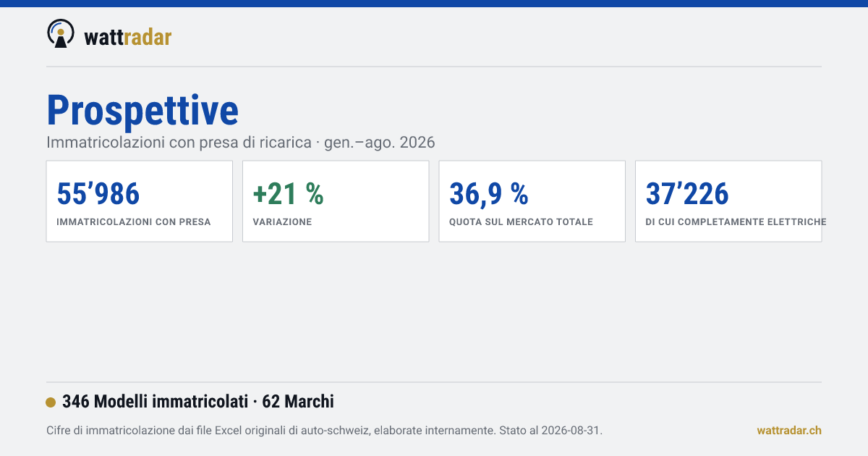Screen dimensions: 868x456
Task: Click '346 Modelli immatricolati · 62 Marchi' line
Action: click(x=198, y=402)
